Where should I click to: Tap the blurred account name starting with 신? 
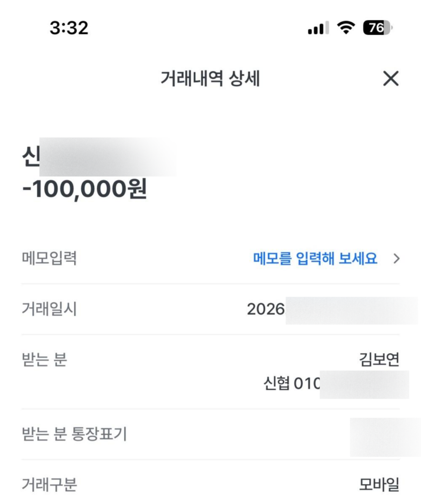pos(99,157)
